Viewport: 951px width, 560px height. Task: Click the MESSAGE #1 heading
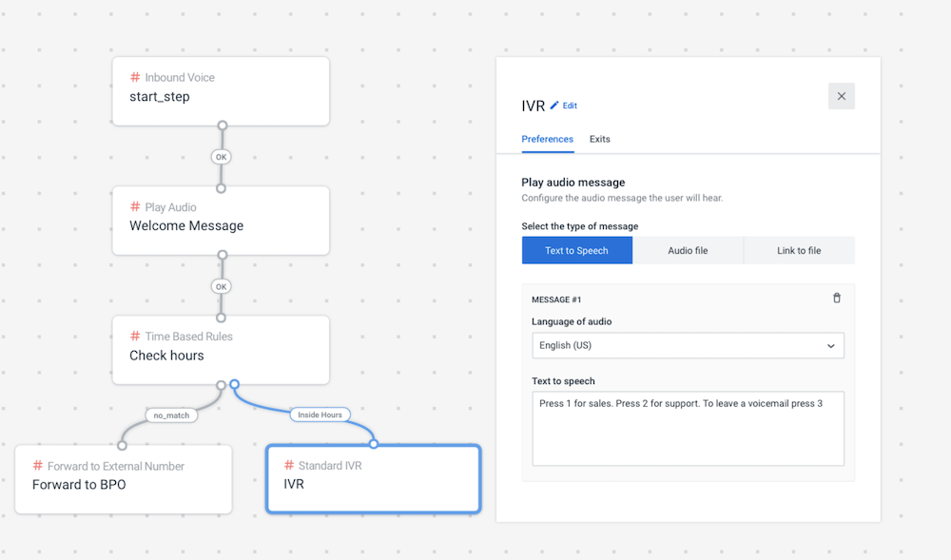(x=556, y=299)
